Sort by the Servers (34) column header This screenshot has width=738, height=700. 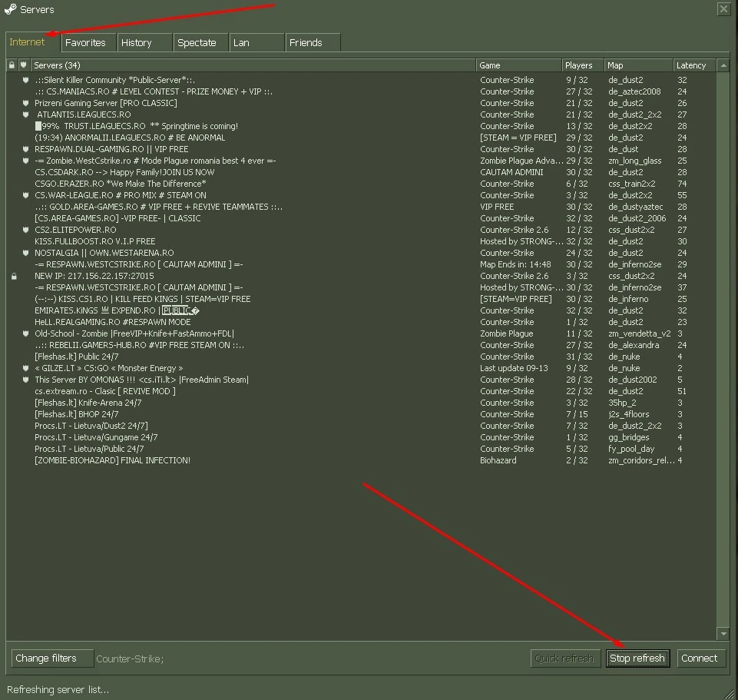(x=253, y=65)
